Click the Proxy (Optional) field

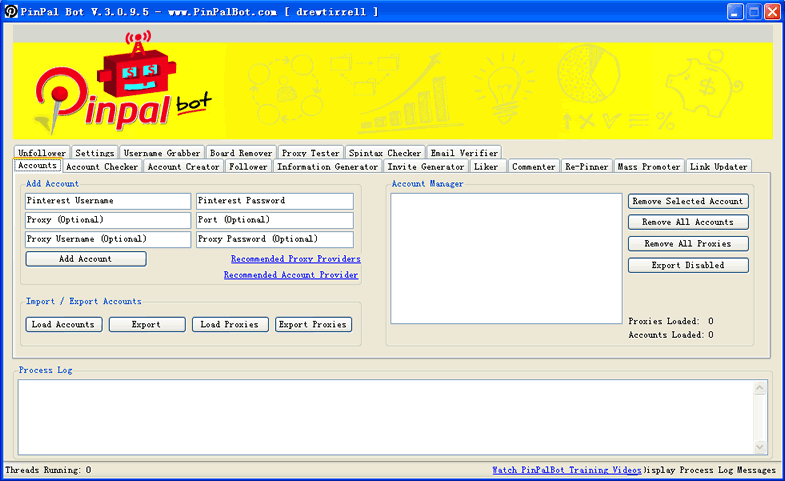pyautogui.click(x=108, y=220)
